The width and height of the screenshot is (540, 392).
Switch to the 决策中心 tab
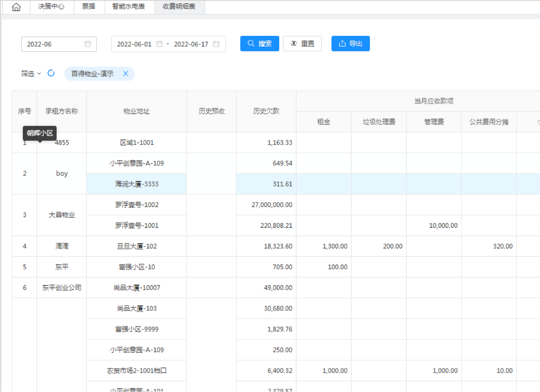pyautogui.click(x=51, y=7)
